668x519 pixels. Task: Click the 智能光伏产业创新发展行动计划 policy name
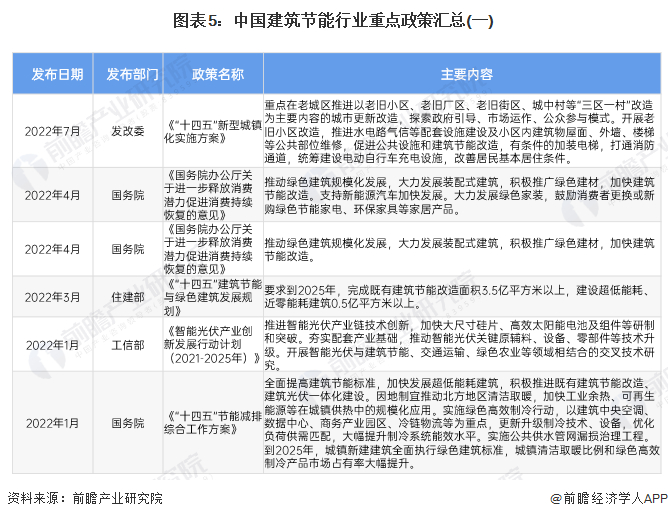pos(212,345)
